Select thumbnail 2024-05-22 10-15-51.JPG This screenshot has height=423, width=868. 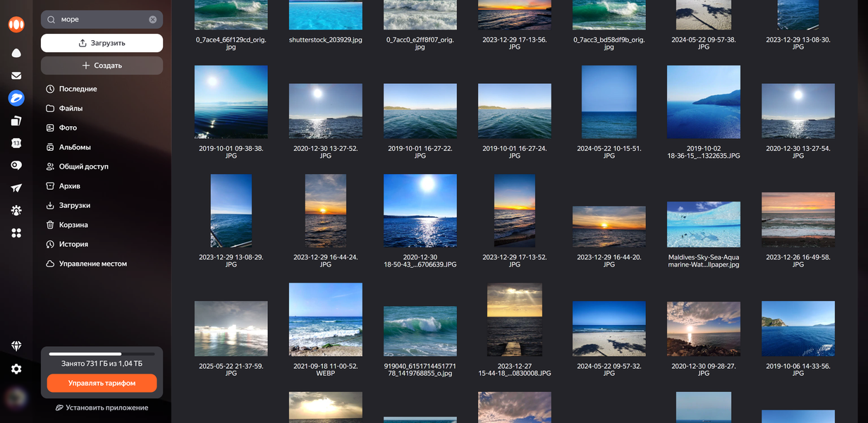pyautogui.click(x=609, y=102)
